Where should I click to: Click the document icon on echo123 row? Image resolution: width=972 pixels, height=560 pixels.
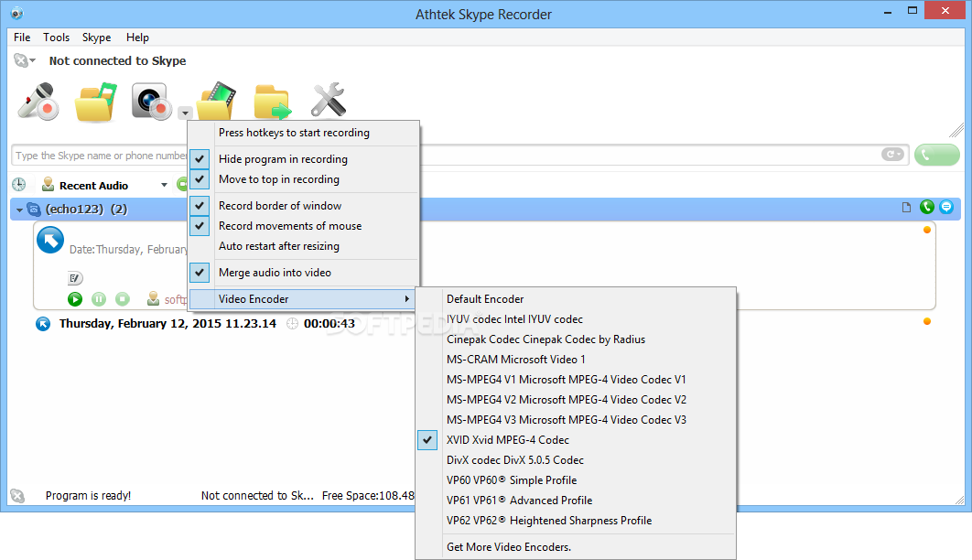906,208
